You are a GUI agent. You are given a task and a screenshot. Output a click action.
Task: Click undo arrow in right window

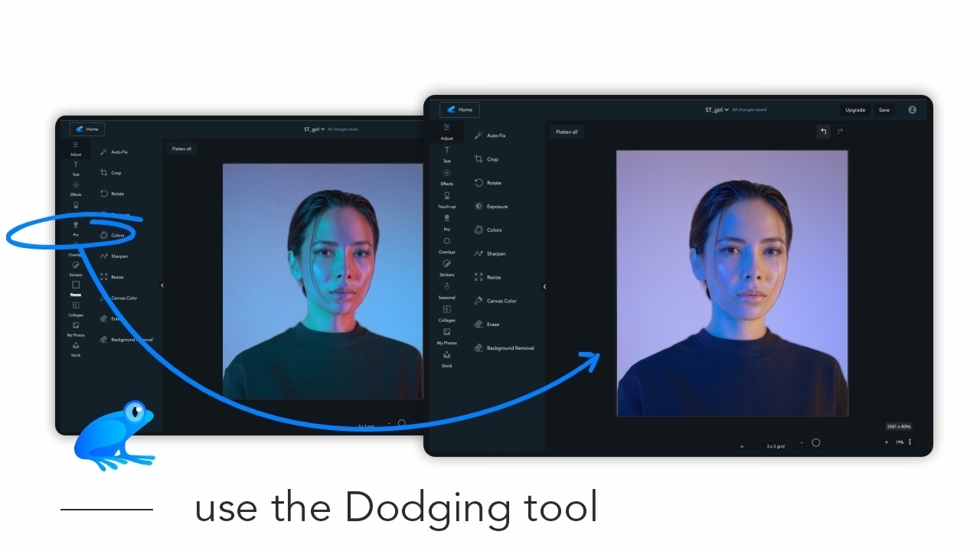pyautogui.click(x=824, y=132)
